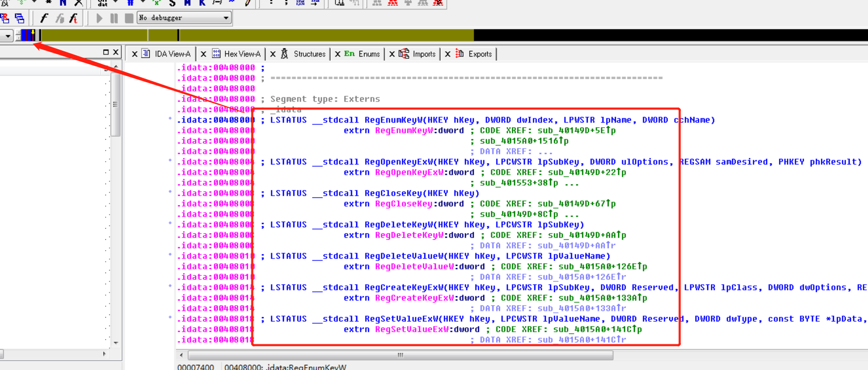868x370 pixels.
Task: Follow xref sub_4015A0+1516↑p
Action: click(524, 141)
